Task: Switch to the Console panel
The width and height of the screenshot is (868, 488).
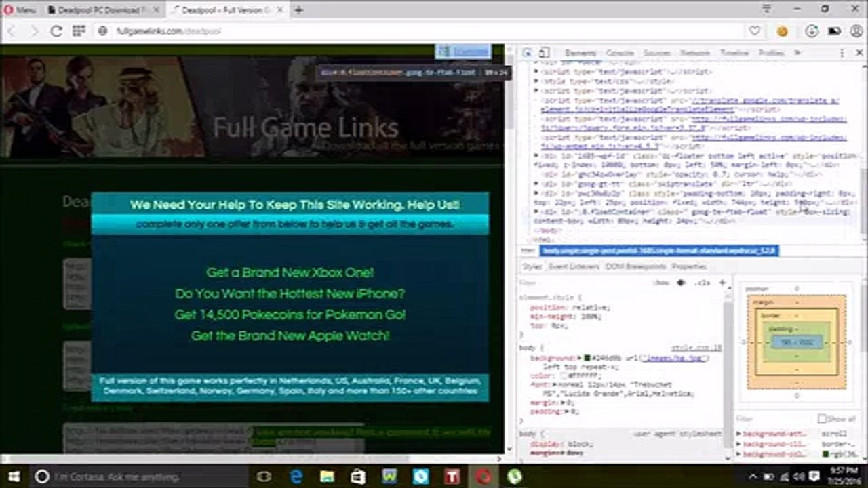Action: tap(620, 53)
